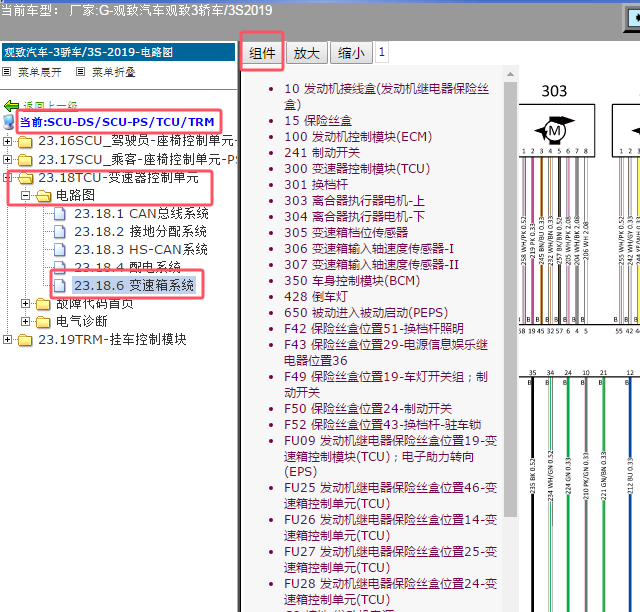Expand the 电气诊断 folder node

click(25, 321)
